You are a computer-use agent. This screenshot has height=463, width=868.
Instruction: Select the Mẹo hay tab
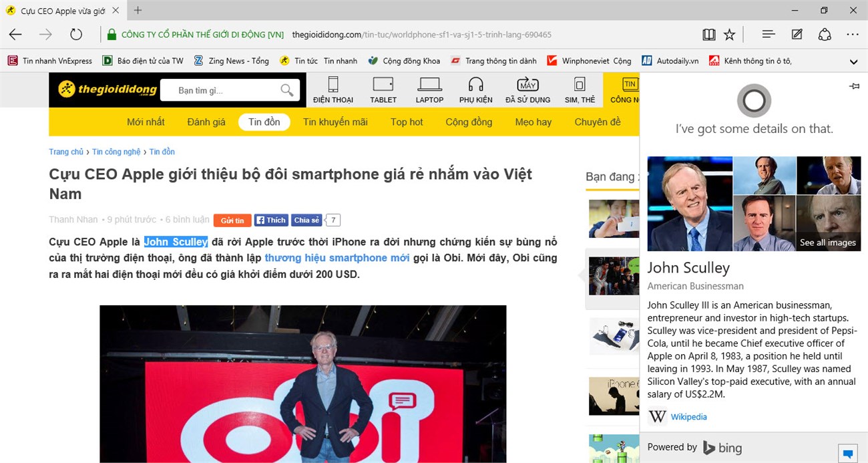533,122
